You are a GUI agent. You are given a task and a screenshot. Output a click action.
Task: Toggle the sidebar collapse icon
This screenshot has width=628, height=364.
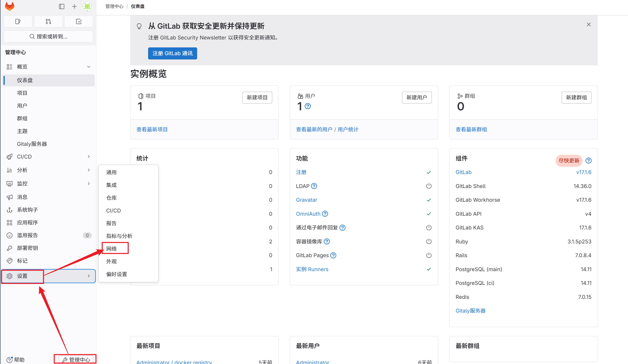tap(62, 6)
